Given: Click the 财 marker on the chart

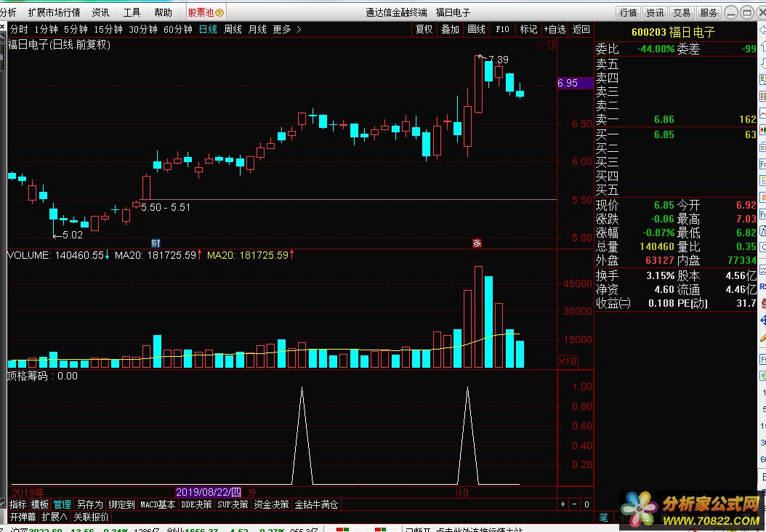Looking at the screenshot, I should (x=156, y=243).
